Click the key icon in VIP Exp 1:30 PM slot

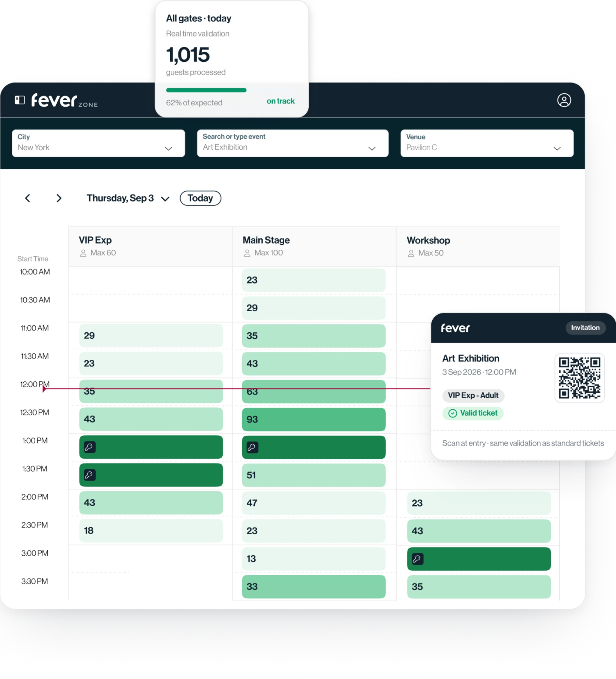(x=90, y=475)
